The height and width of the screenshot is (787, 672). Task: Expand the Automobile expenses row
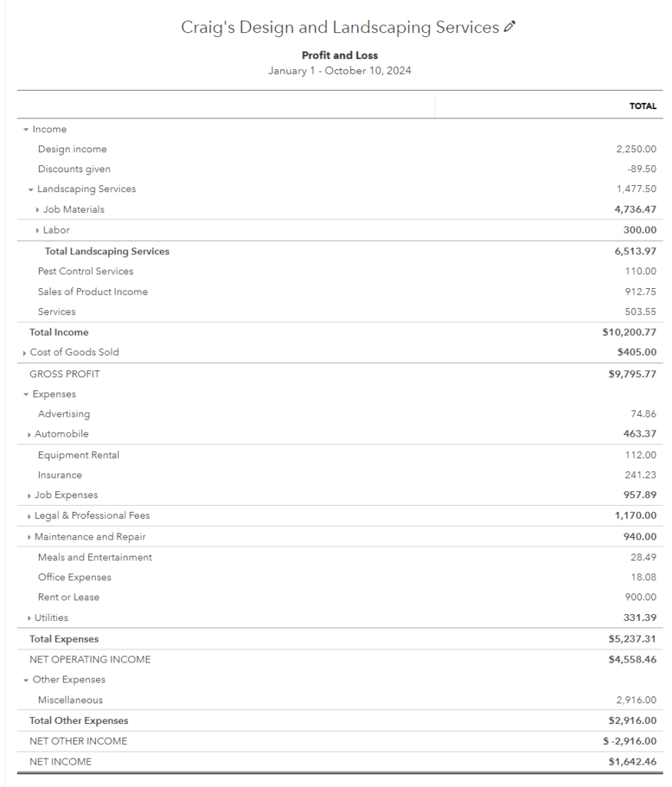tap(29, 435)
